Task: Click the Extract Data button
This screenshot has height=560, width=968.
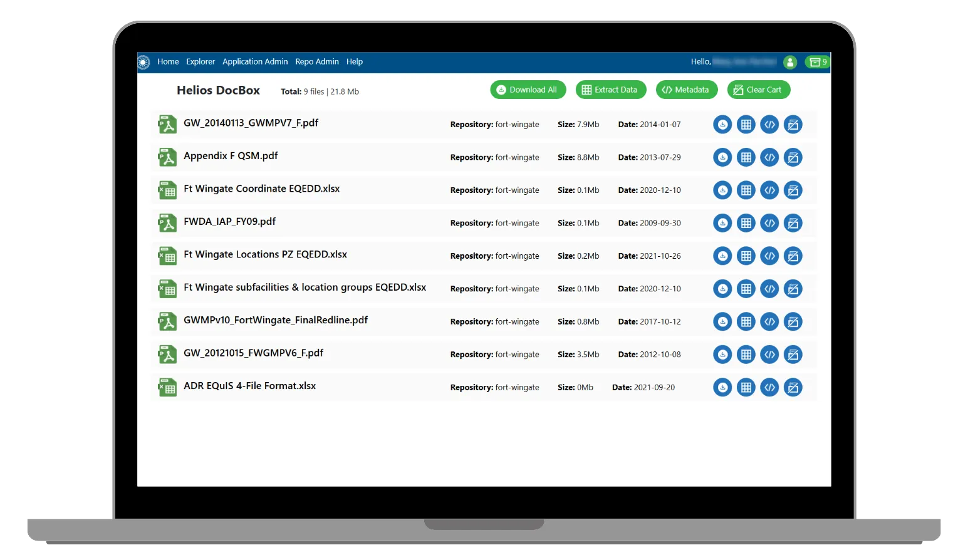Action: 611,90
